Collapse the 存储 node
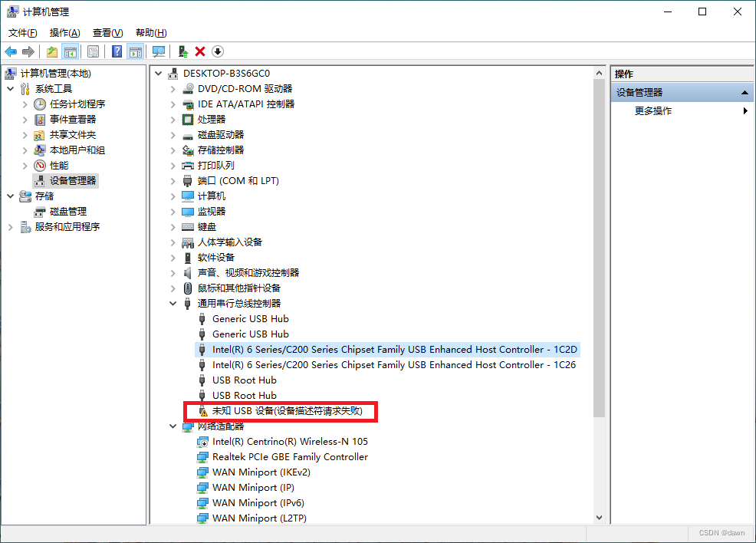This screenshot has width=756, height=543. coord(11,196)
